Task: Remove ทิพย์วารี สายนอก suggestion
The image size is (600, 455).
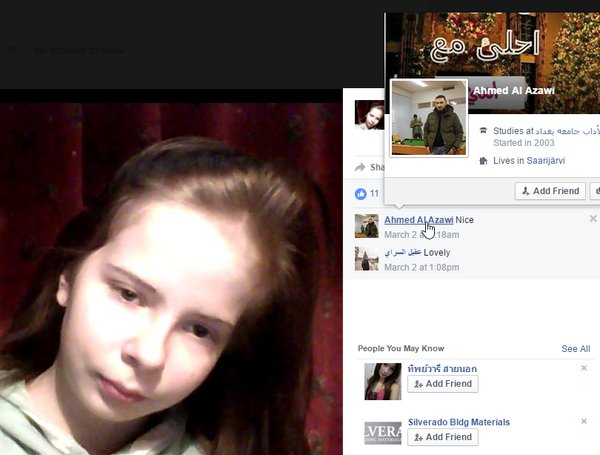Action: click(x=584, y=368)
